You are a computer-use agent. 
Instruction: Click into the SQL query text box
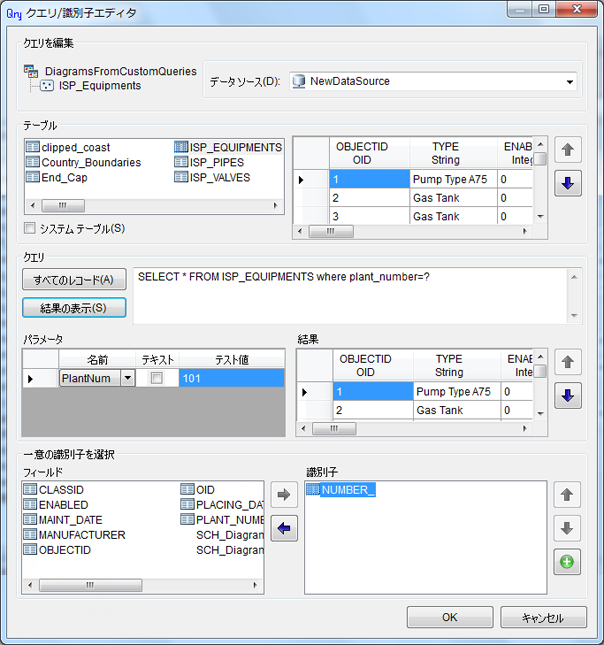pyautogui.click(x=350, y=295)
